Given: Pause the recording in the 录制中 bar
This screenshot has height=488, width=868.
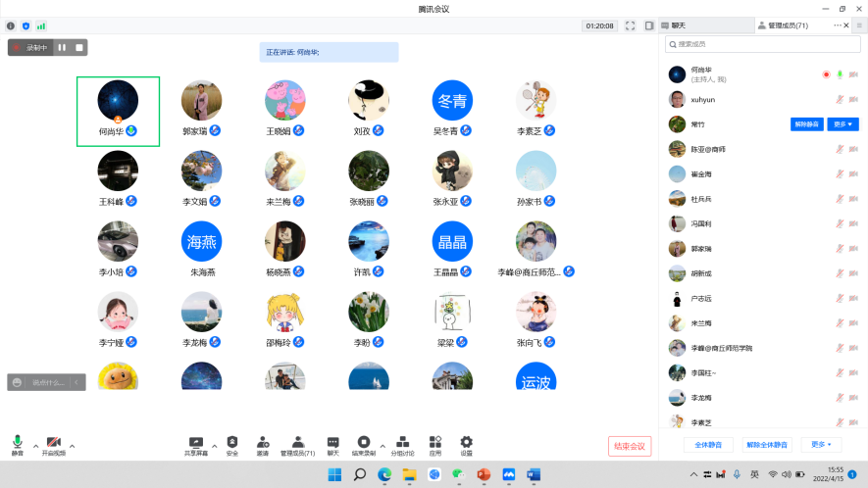Looking at the screenshot, I should click(62, 47).
